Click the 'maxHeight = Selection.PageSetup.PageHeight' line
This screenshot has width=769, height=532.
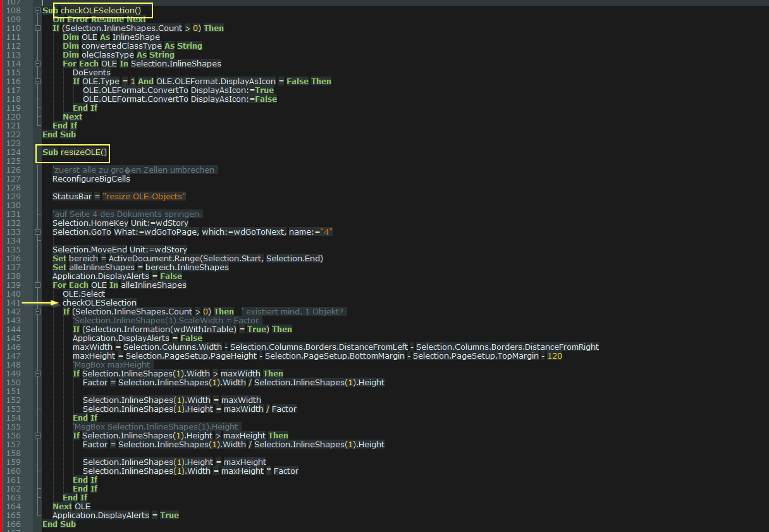pos(317,356)
